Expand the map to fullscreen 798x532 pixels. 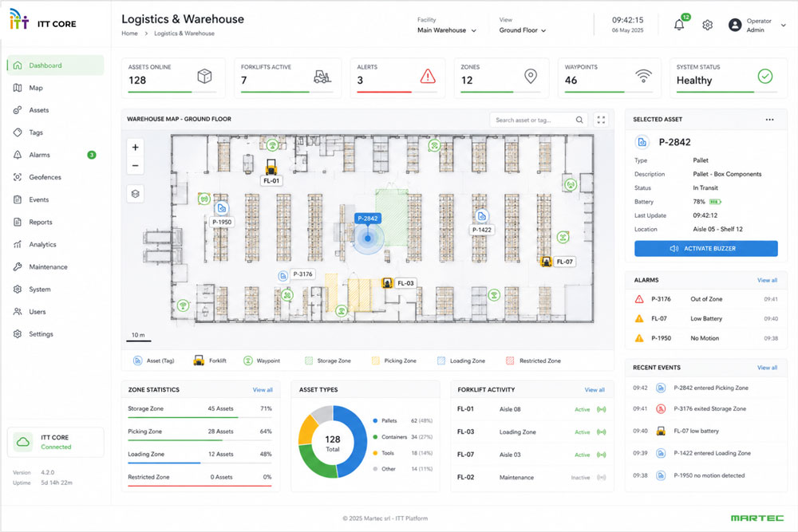pyautogui.click(x=601, y=120)
